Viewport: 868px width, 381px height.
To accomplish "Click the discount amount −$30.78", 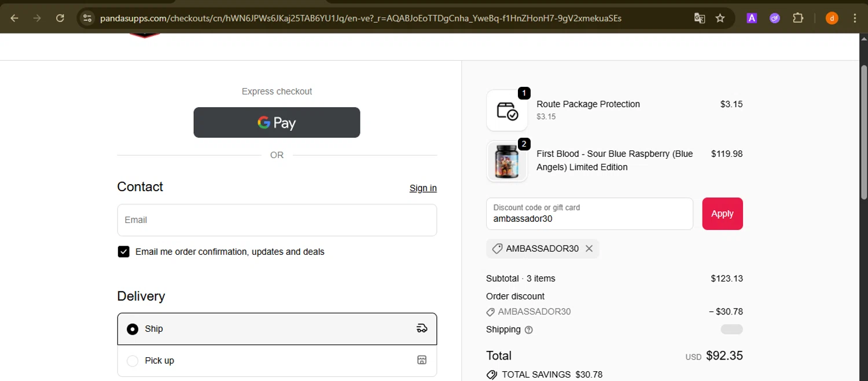I will (x=726, y=312).
